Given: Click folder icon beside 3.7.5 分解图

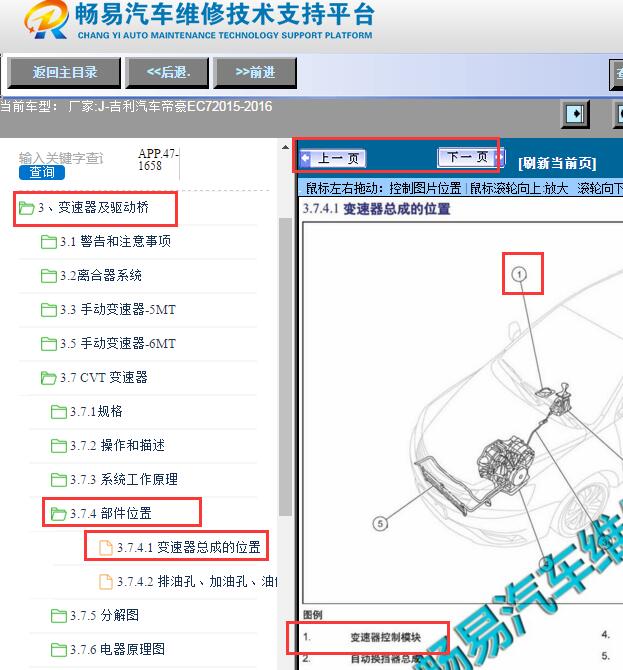Looking at the screenshot, I should pos(59,616).
